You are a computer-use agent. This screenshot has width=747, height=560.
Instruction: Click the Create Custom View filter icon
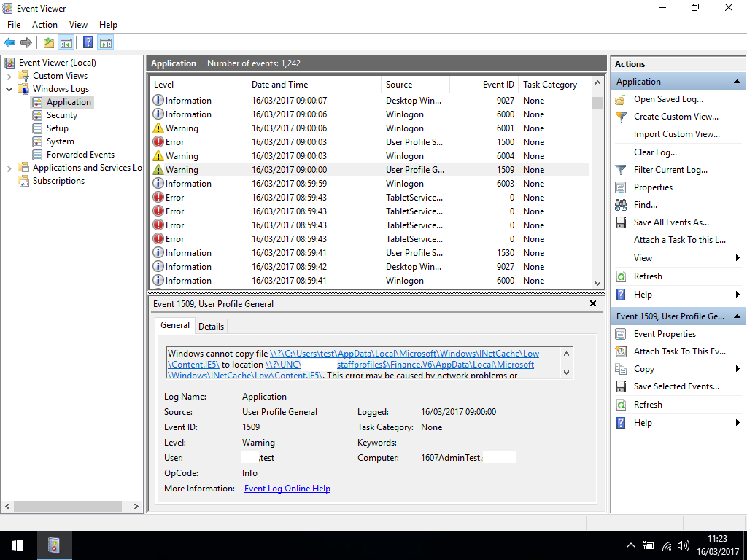click(x=620, y=116)
